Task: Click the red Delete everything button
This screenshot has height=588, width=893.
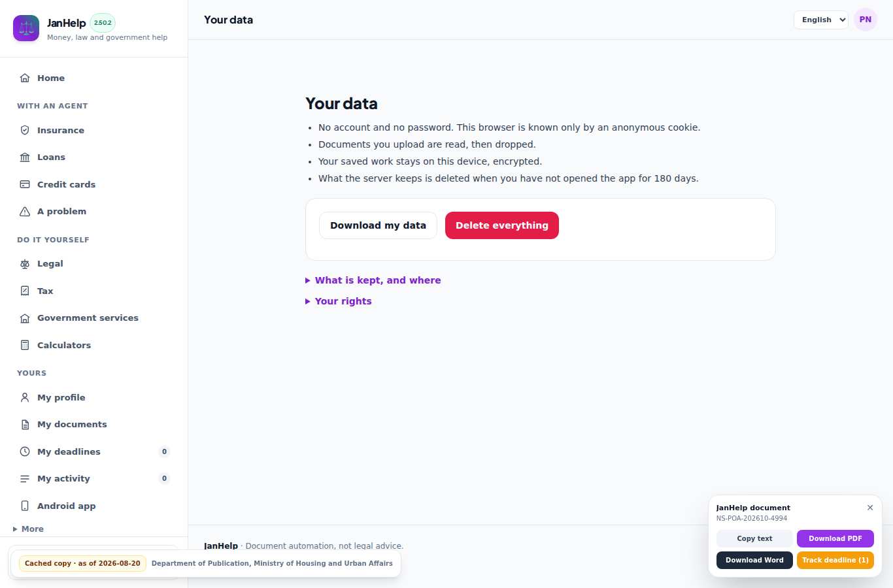Action: click(x=502, y=225)
